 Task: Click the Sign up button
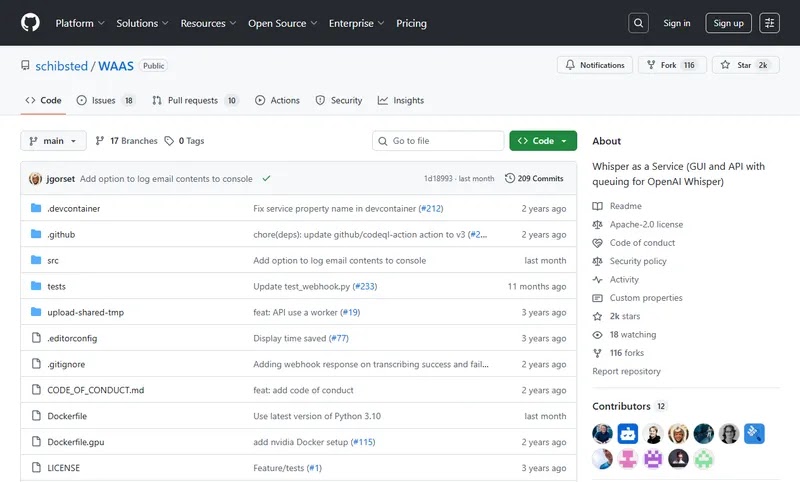(728, 23)
